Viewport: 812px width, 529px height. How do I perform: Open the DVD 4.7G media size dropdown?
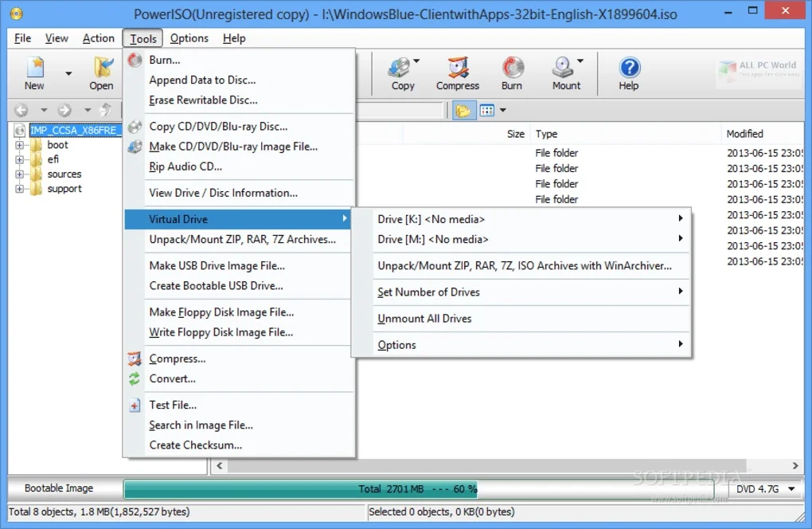pyautogui.click(x=765, y=489)
